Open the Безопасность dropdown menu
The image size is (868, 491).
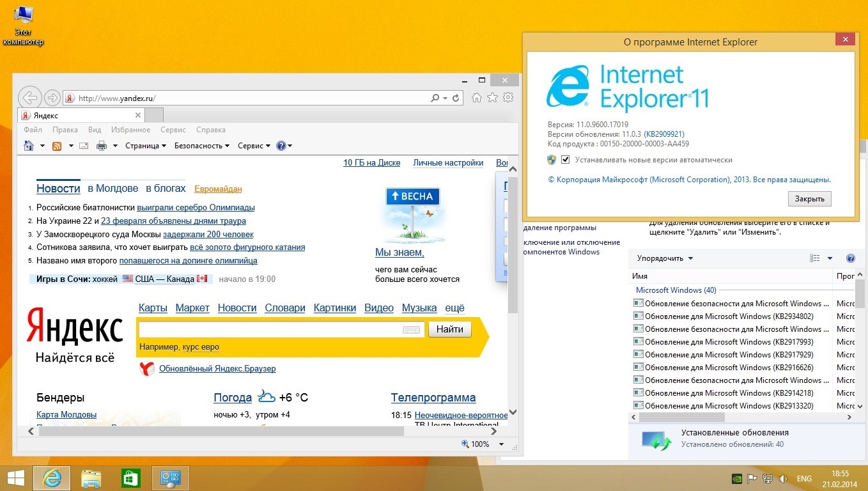pyautogui.click(x=202, y=146)
